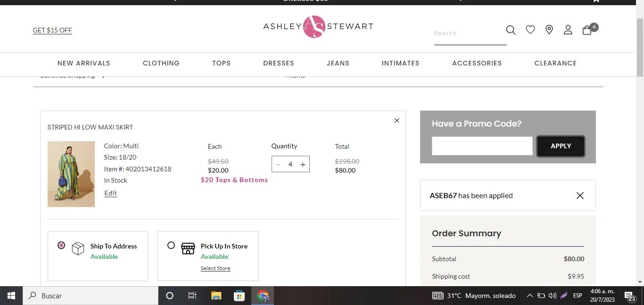Open the notification center icon
The height and width of the screenshot is (305, 644).
(630, 296)
